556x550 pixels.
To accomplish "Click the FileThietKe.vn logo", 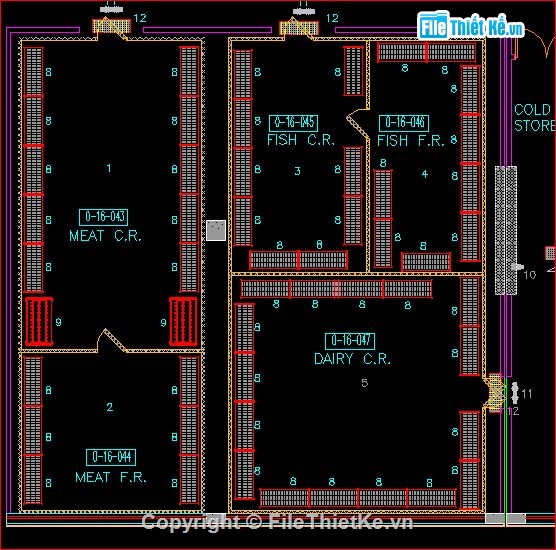I will (x=470, y=25).
